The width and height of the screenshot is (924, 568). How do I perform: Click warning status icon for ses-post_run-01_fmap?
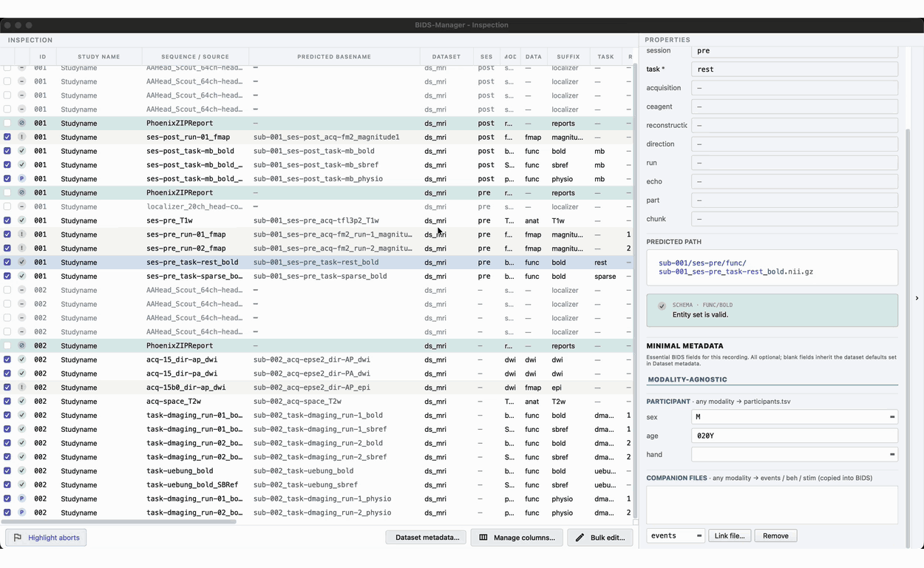click(22, 137)
